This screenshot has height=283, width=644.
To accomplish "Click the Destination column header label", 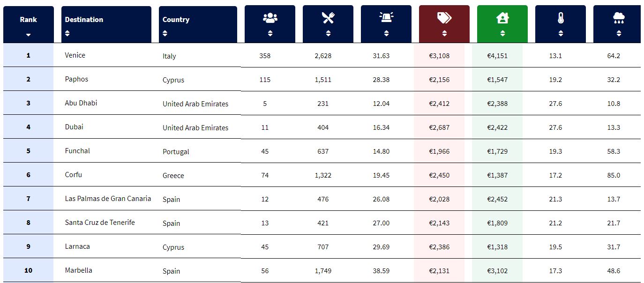I will (84, 20).
